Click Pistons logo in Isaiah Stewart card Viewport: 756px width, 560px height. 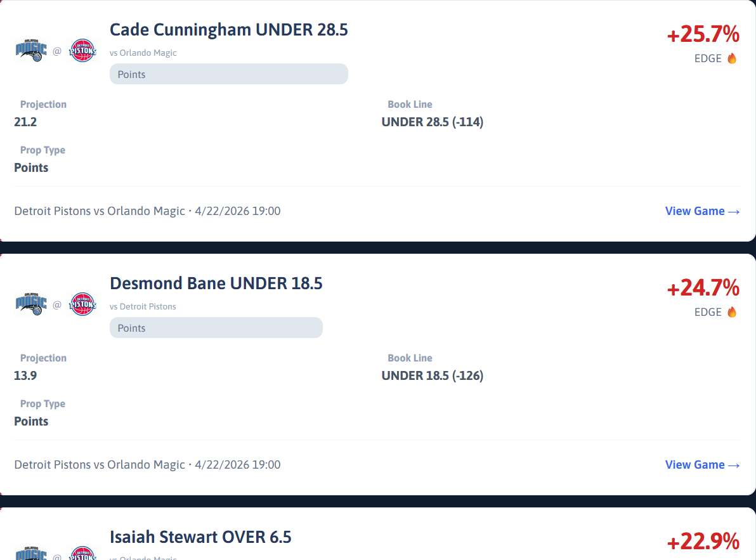pos(82,552)
